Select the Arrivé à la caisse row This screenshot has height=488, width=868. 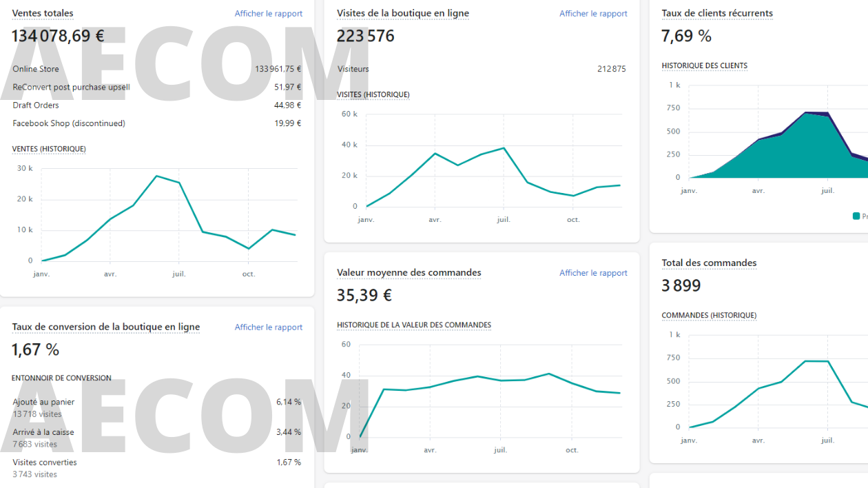click(157, 438)
